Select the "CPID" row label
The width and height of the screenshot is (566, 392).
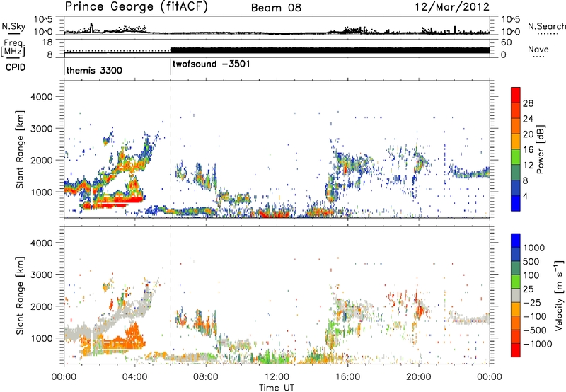[x=16, y=67]
